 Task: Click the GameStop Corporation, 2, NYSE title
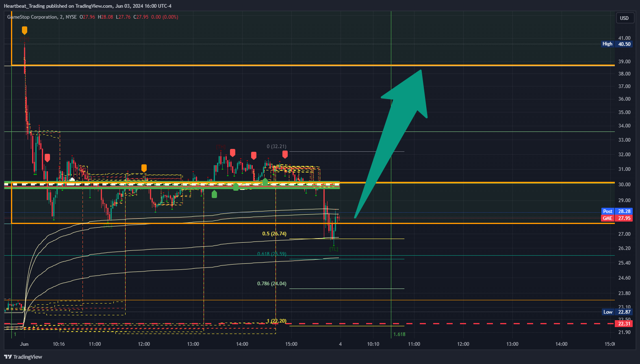pos(42,17)
